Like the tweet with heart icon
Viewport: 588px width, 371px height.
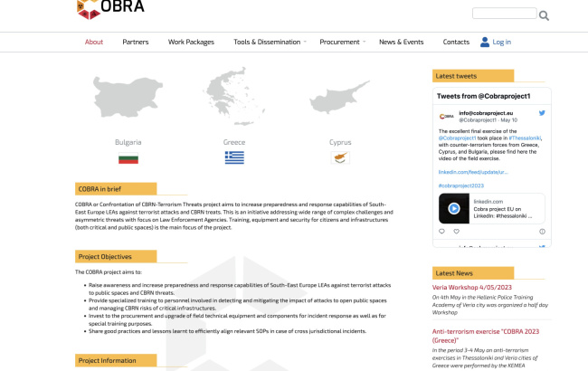click(x=456, y=232)
